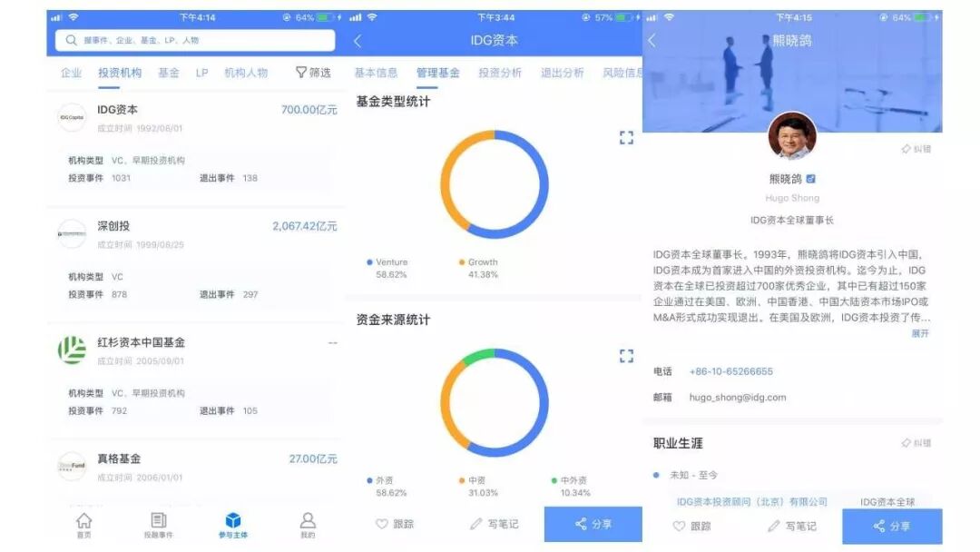The width and height of the screenshot is (980, 552).
Task: Open 深创投 institution logo
Action: click(72, 234)
